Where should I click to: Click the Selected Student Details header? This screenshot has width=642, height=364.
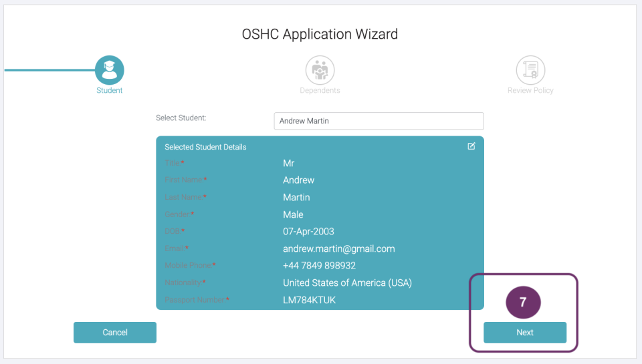coord(205,147)
